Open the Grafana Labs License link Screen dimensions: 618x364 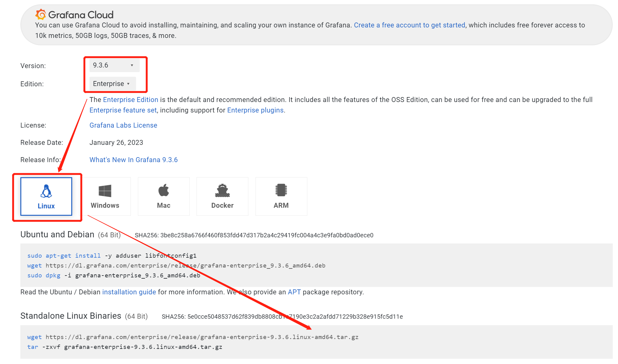click(123, 125)
